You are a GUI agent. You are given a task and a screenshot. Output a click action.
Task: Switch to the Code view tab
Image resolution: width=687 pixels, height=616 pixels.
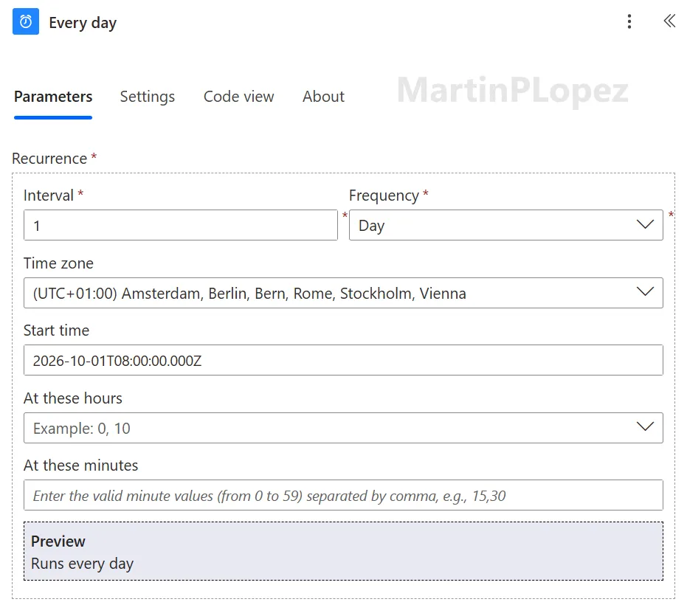point(239,97)
